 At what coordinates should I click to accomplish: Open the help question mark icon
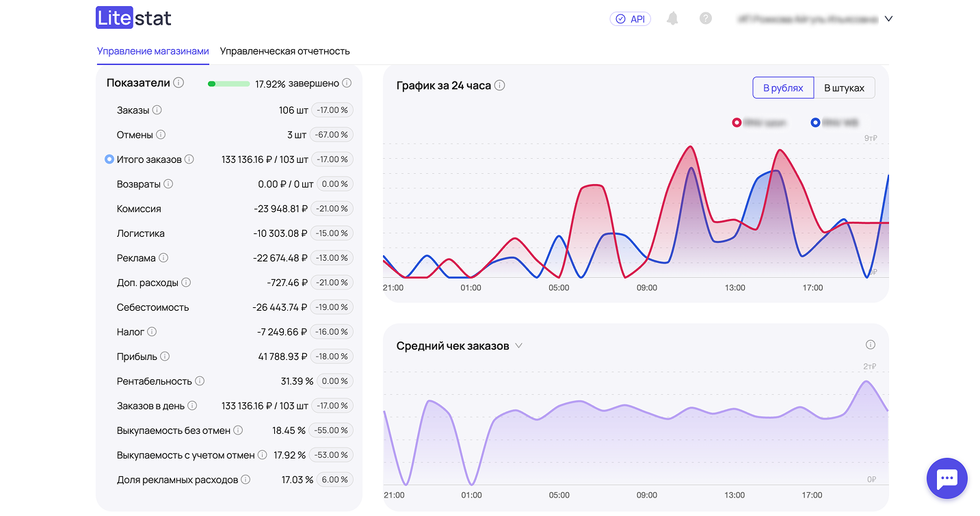(x=706, y=18)
